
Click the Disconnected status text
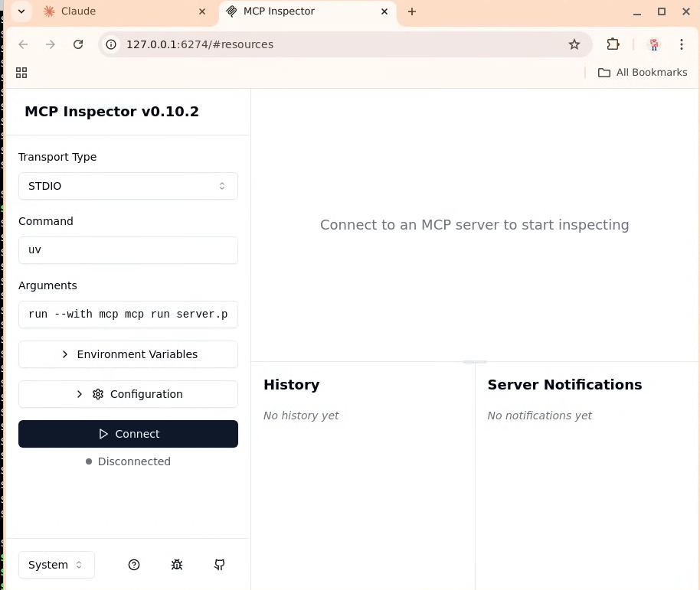(x=134, y=461)
